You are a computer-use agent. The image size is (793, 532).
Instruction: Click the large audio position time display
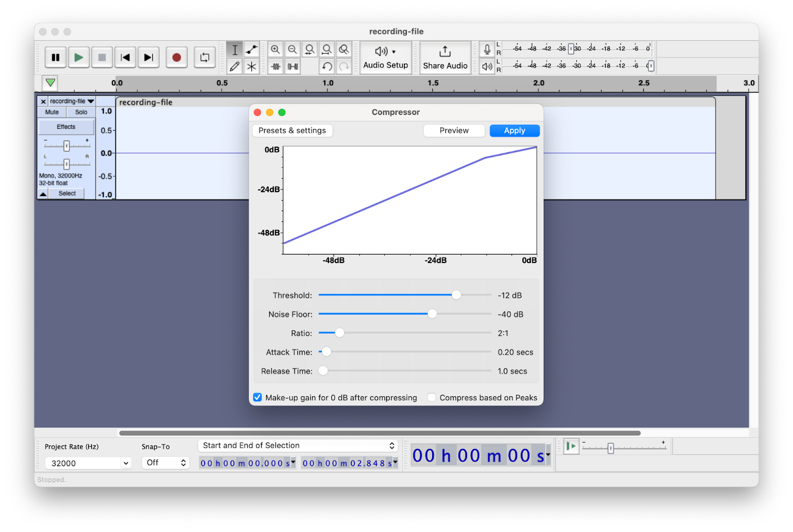coord(481,456)
